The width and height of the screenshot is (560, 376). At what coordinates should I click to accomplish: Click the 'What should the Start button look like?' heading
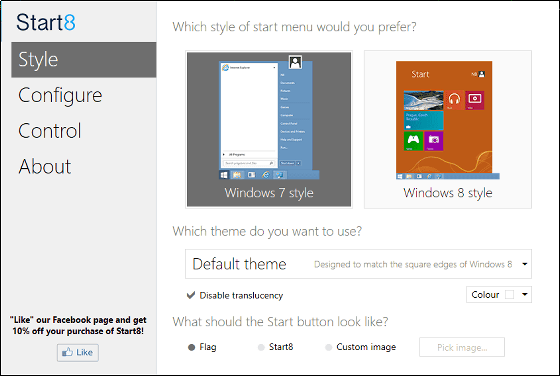[x=280, y=322]
